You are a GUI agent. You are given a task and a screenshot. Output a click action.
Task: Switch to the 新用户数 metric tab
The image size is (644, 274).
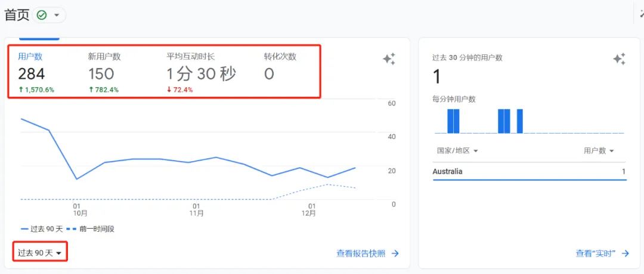pyautogui.click(x=104, y=73)
